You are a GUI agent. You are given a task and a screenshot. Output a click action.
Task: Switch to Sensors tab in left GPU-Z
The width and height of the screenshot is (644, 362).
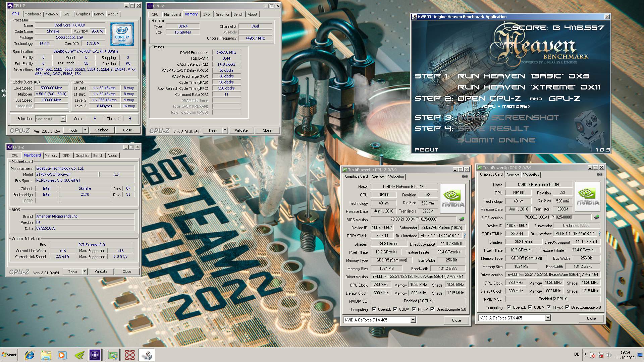click(x=378, y=177)
